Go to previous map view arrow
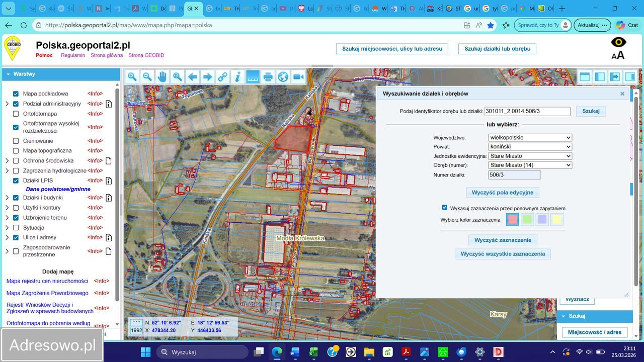 click(192, 76)
